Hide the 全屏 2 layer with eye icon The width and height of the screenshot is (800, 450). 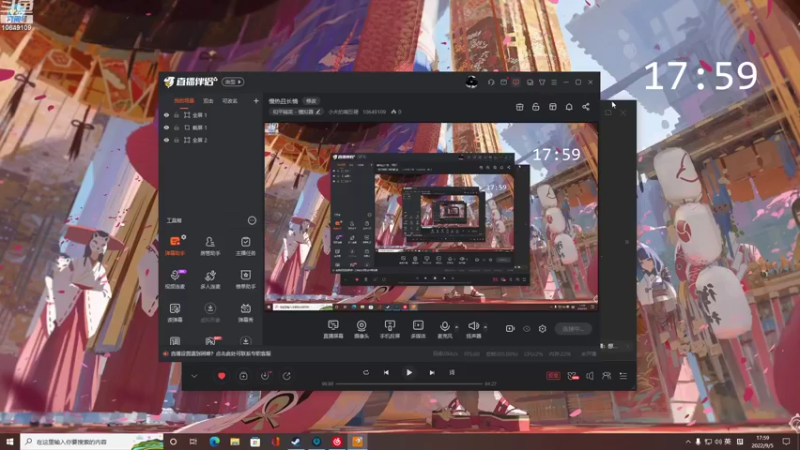tap(166, 140)
